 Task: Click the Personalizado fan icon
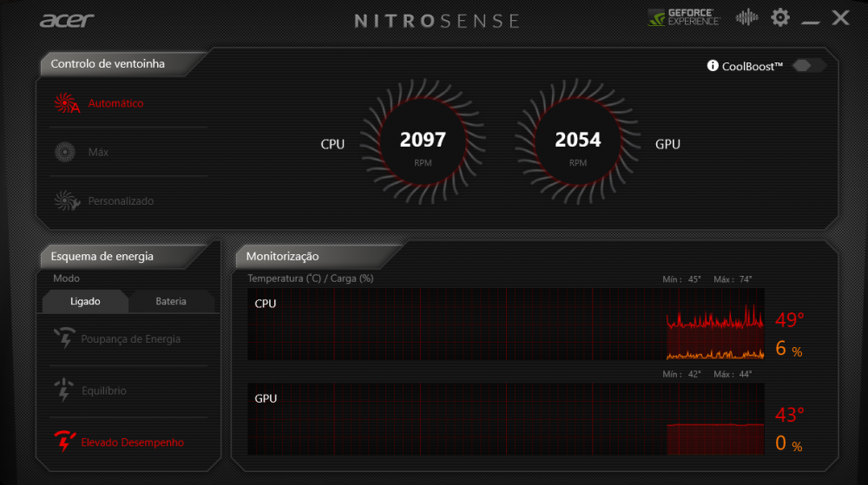[x=66, y=201]
